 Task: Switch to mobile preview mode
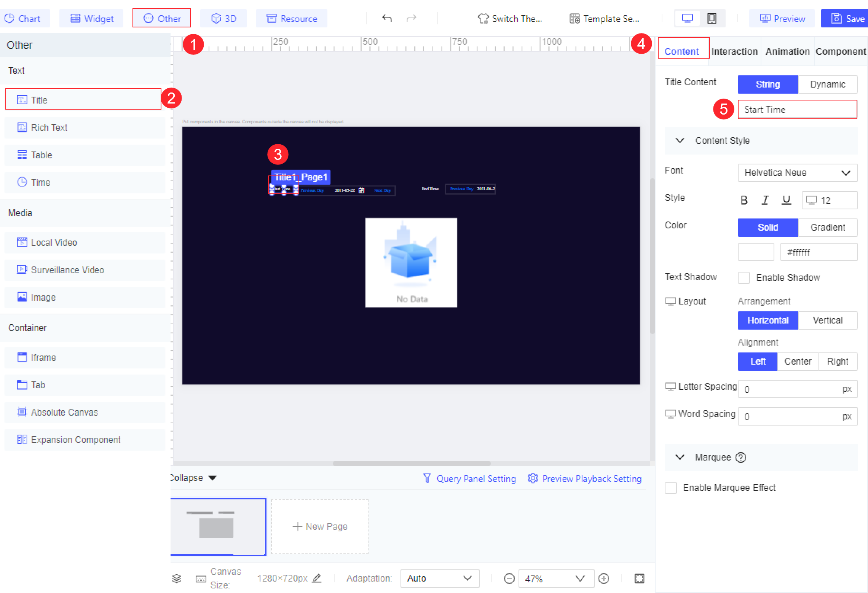coord(712,18)
